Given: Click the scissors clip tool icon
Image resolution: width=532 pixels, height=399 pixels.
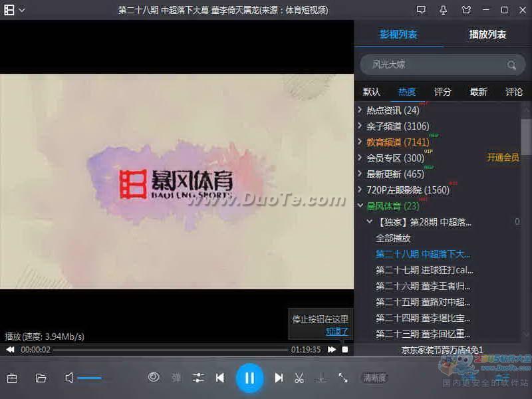Looking at the screenshot, I should click(299, 378).
